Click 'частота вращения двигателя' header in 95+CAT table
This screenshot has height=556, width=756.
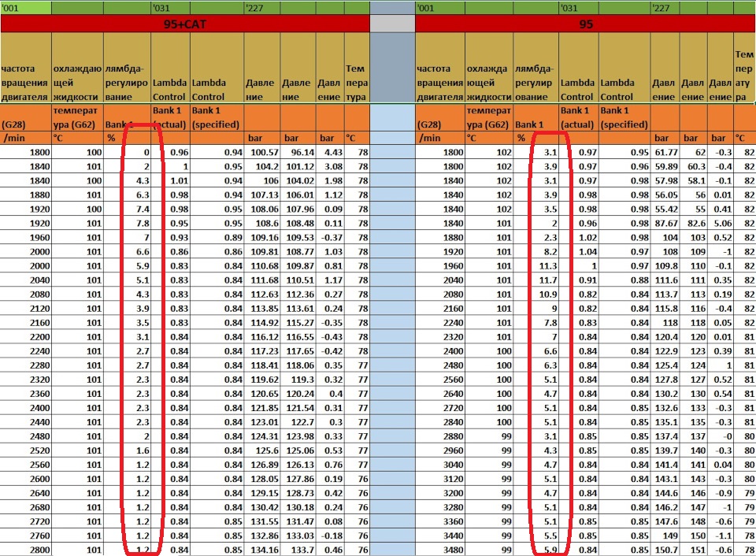point(25,68)
